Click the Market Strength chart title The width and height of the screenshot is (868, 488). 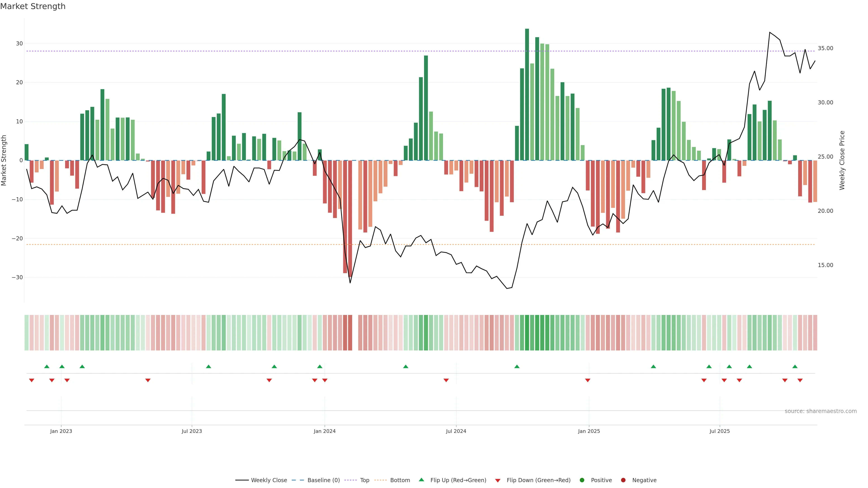(33, 6)
